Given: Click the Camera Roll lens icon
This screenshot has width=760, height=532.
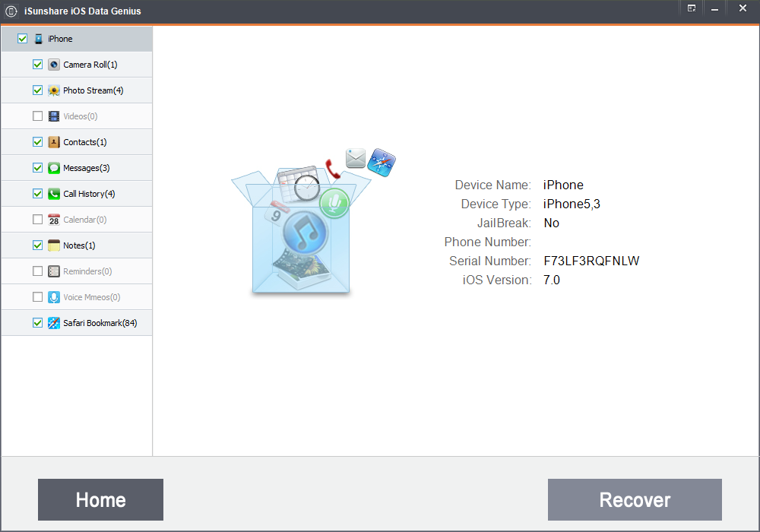Looking at the screenshot, I should pos(54,65).
